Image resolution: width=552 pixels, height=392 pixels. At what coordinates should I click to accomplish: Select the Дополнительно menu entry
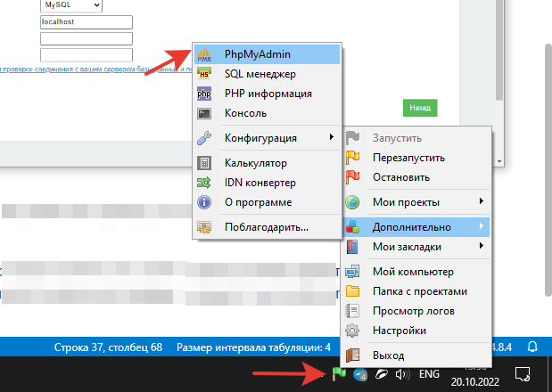tap(416, 227)
